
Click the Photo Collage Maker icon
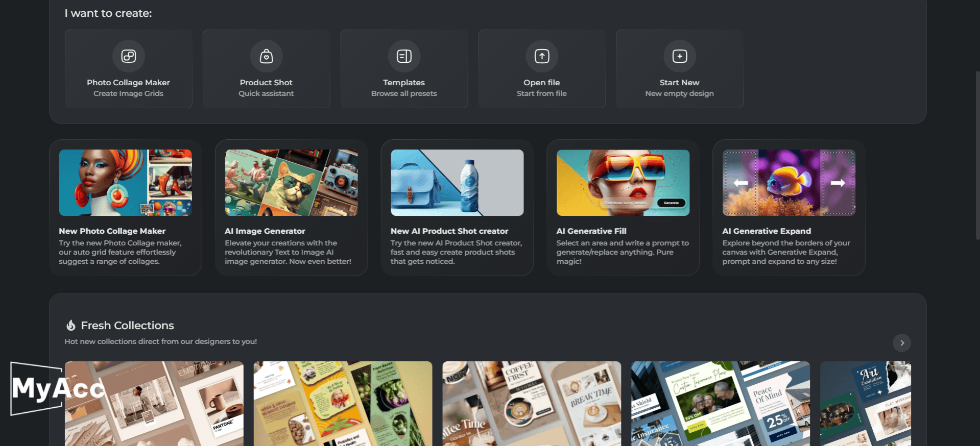point(128,56)
